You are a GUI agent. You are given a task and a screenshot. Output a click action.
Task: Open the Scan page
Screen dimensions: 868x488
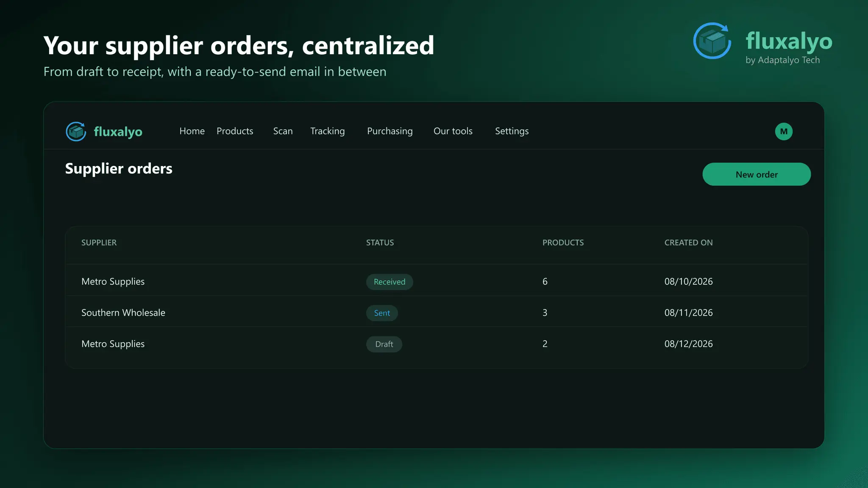tap(283, 131)
